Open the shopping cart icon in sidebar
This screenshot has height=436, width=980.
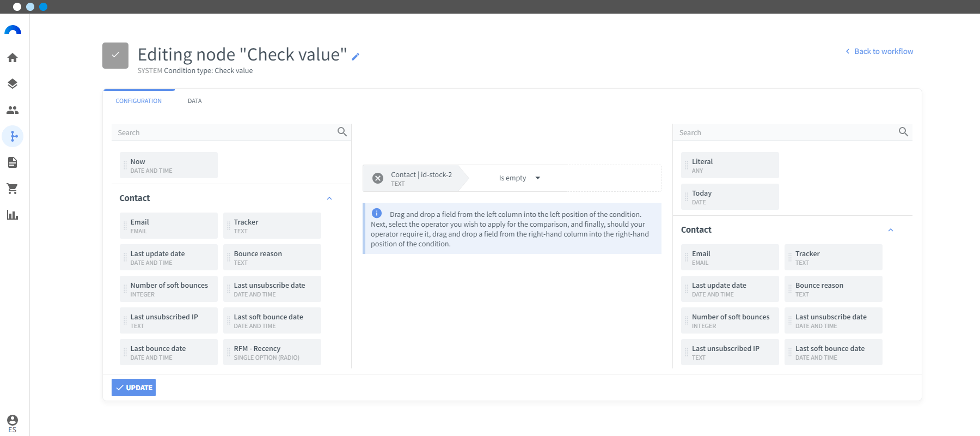coord(13,189)
